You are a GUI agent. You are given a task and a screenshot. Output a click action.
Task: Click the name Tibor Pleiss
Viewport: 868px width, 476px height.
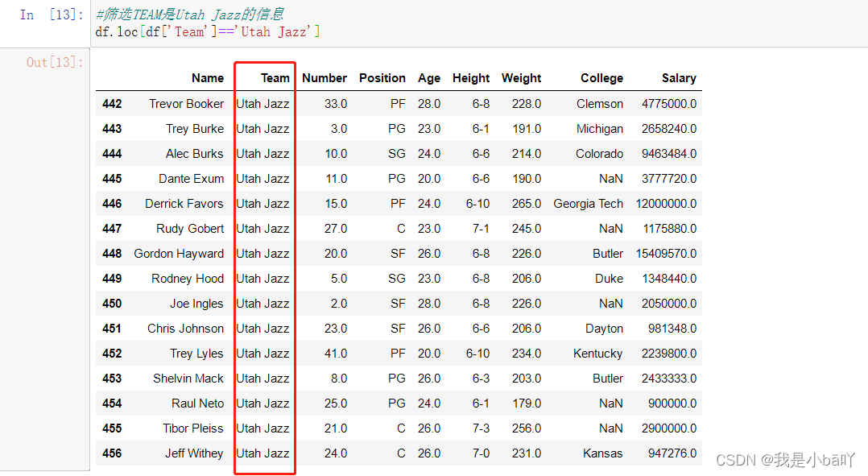coord(192,428)
